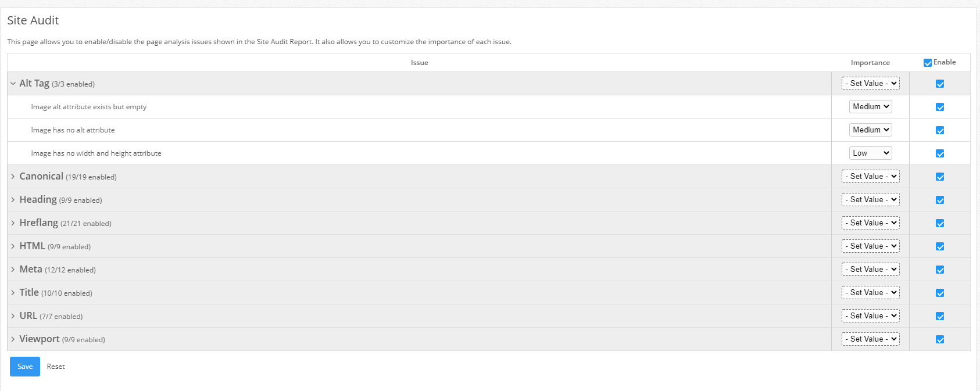This screenshot has width=980, height=391.
Task: Expand the Hreflang issue group
Action: [x=13, y=223]
